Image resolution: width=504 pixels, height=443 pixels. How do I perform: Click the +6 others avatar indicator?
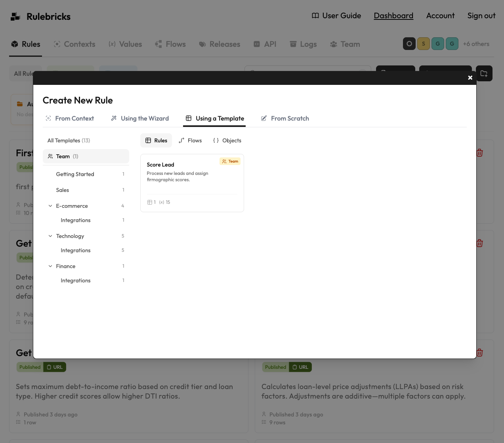[x=476, y=44]
